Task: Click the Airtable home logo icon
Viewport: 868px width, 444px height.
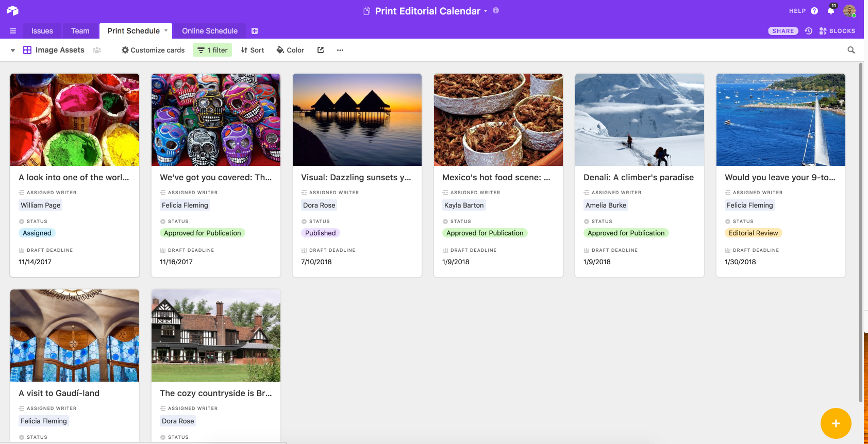Action: [x=13, y=10]
